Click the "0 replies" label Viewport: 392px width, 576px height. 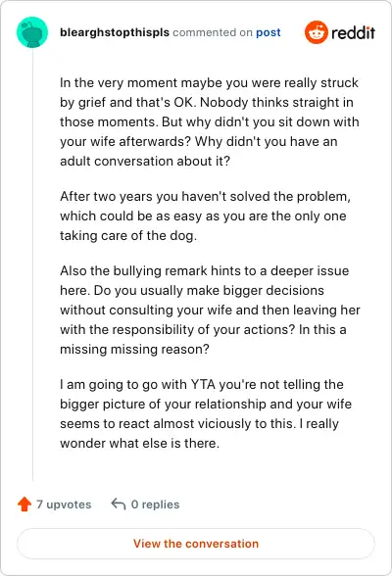(156, 504)
